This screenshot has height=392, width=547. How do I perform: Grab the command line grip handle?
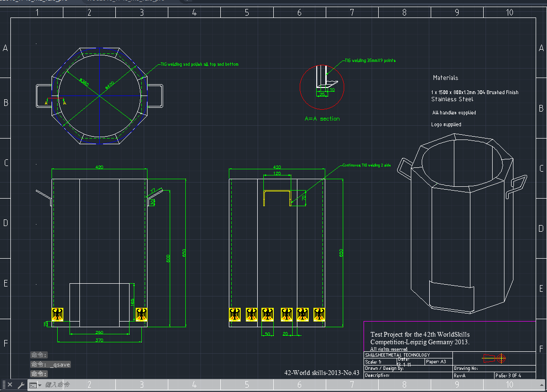point(4,384)
